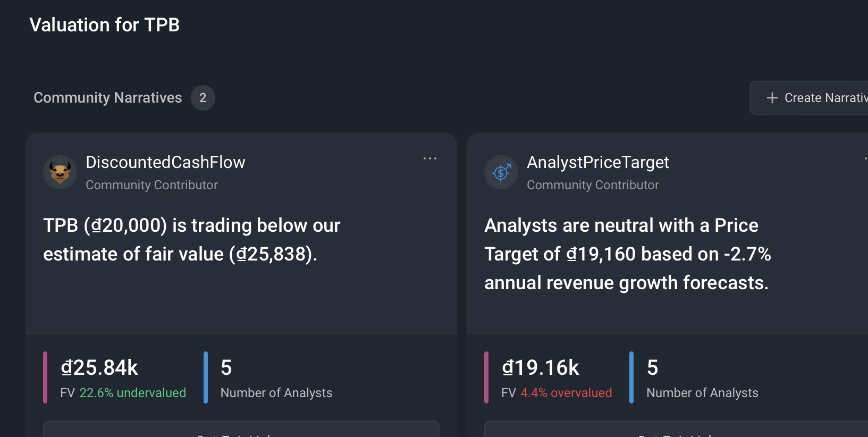Click the DiscountedCashFlow bull avatar icon
The height and width of the screenshot is (437, 868).
click(x=60, y=172)
